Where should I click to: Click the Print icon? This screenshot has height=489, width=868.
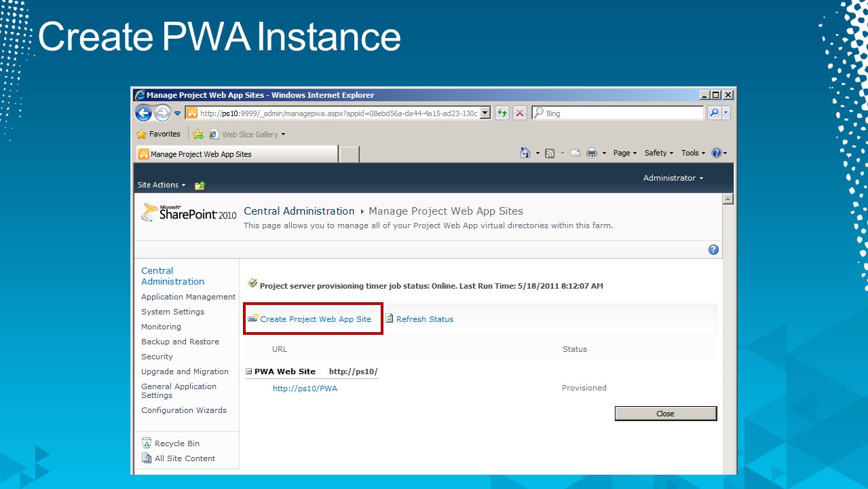pyautogui.click(x=592, y=153)
